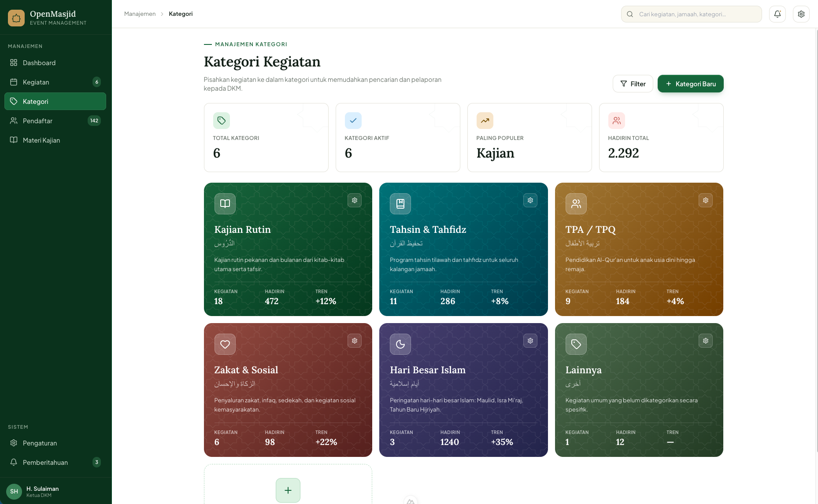The image size is (818, 504).
Task: Click the TPA / TPQ card title
Action: [590, 229]
